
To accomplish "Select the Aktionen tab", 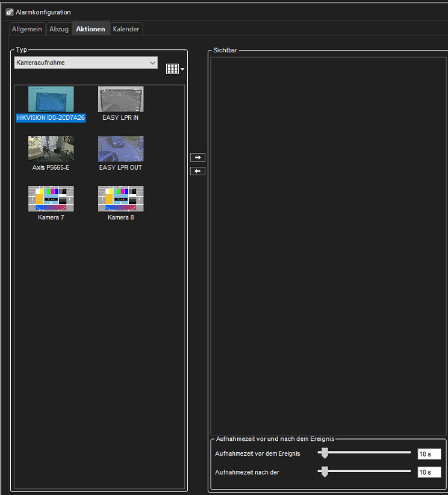I will pyautogui.click(x=90, y=29).
